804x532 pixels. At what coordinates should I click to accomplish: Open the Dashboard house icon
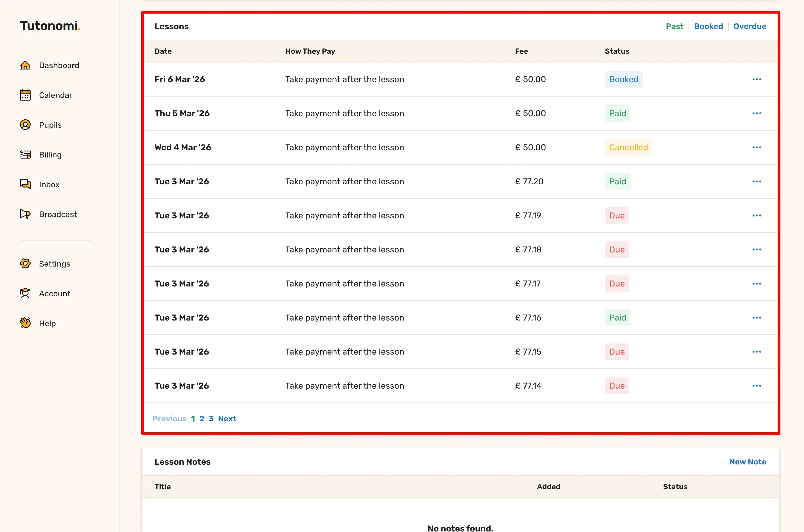point(25,65)
